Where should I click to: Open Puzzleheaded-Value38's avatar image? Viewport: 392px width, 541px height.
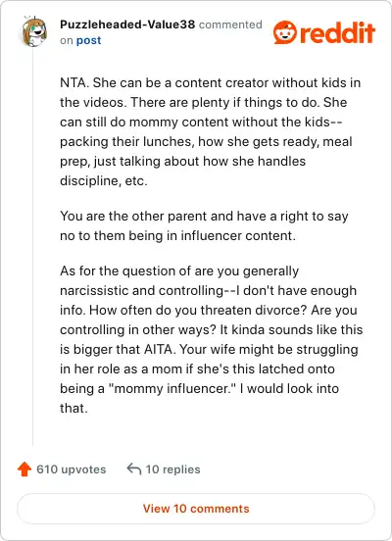point(34,32)
